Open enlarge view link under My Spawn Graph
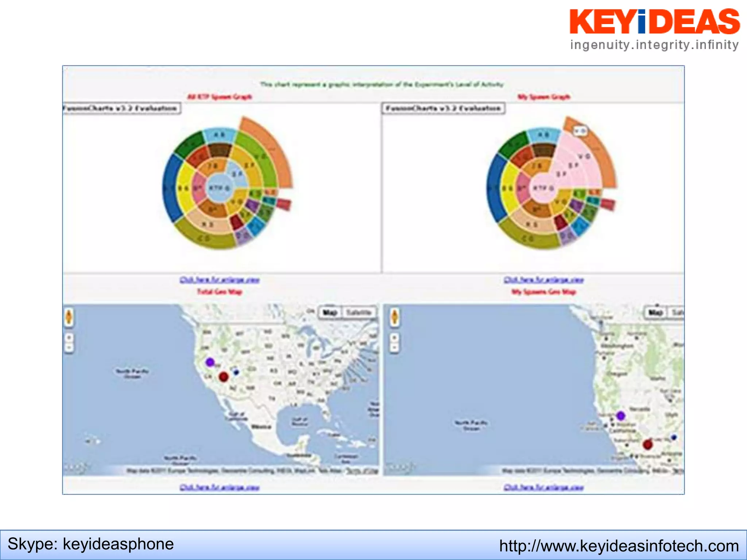Image resolution: width=747 pixels, height=560 pixels. 544,280
